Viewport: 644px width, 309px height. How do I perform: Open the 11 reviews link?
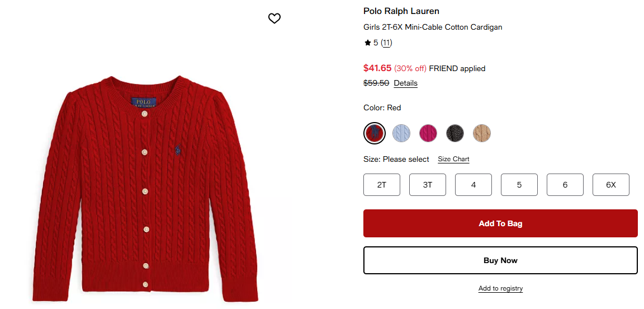(x=386, y=43)
